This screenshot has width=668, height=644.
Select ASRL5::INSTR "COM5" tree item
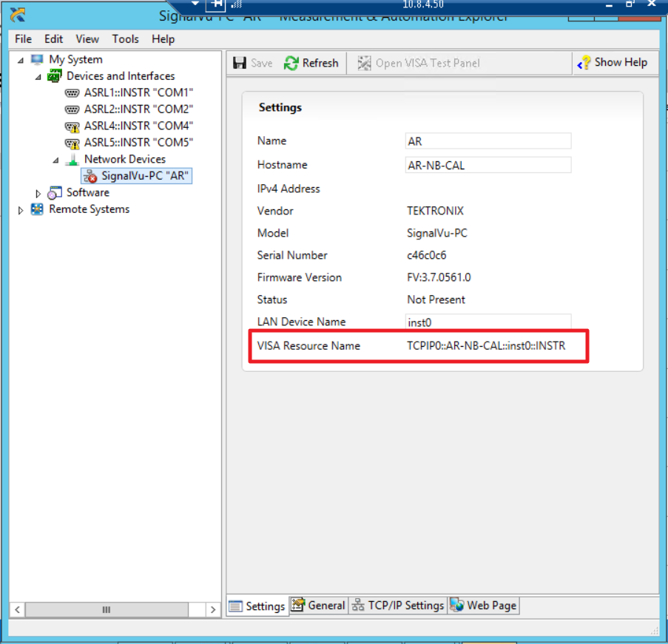(138, 143)
